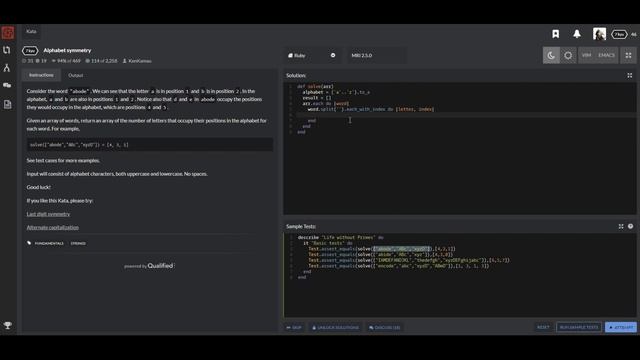This screenshot has width=640, height=360.
Task: Click the FUNDAMENTALS tag
Action: tap(49, 243)
